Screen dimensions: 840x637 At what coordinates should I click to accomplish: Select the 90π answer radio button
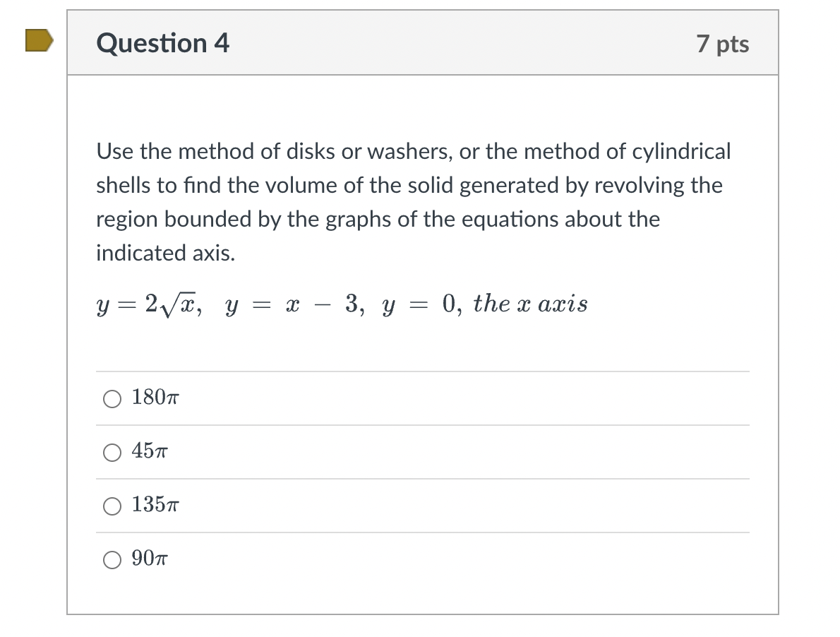[x=112, y=559]
